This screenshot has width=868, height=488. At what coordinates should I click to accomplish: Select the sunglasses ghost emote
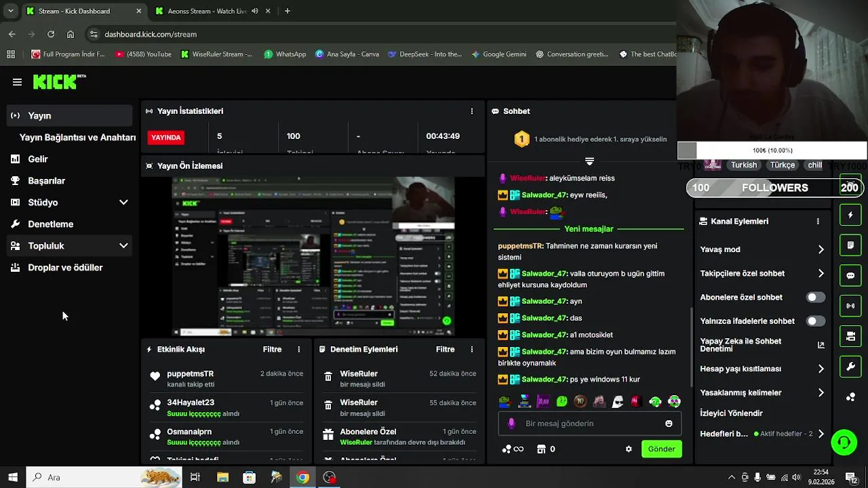point(618,401)
